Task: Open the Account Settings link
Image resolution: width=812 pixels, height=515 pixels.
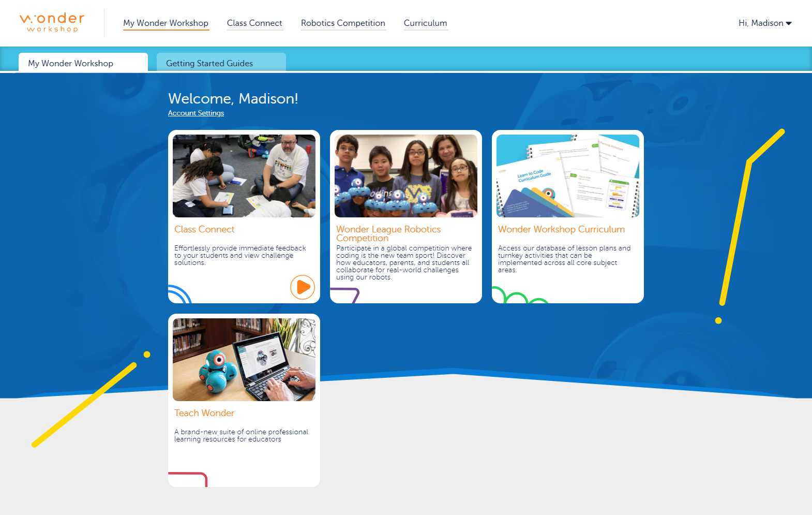Action: (196, 113)
